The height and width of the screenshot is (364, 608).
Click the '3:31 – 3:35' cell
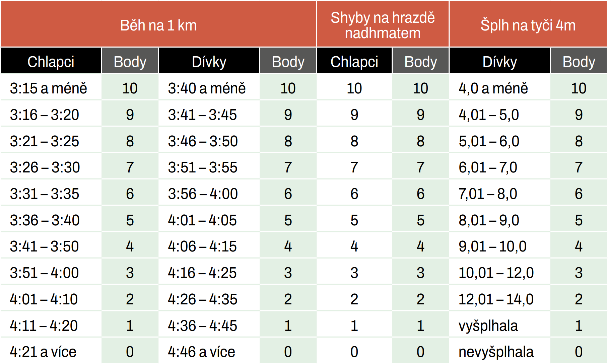point(51,192)
